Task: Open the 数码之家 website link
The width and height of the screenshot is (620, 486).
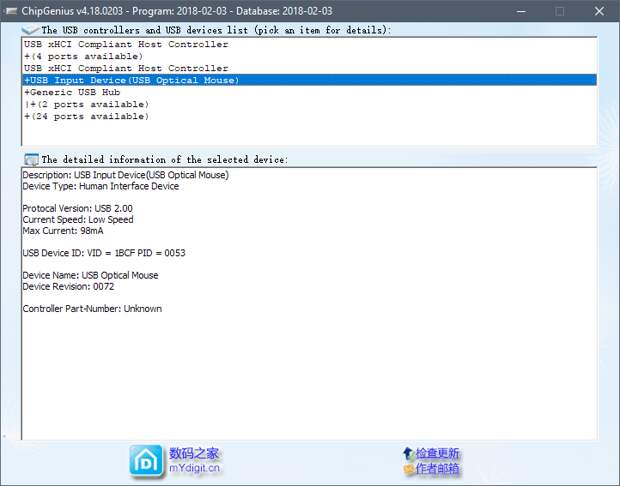Action: (194, 453)
